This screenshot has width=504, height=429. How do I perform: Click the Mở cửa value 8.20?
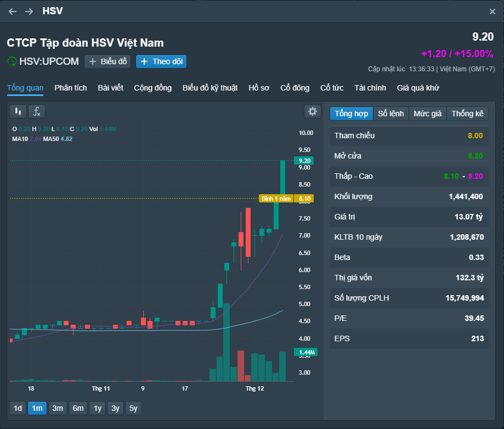click(475, 156)
